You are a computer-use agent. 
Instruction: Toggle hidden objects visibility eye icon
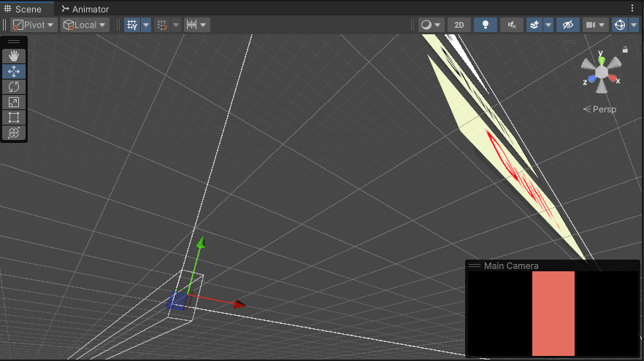(x=568, y=25)
